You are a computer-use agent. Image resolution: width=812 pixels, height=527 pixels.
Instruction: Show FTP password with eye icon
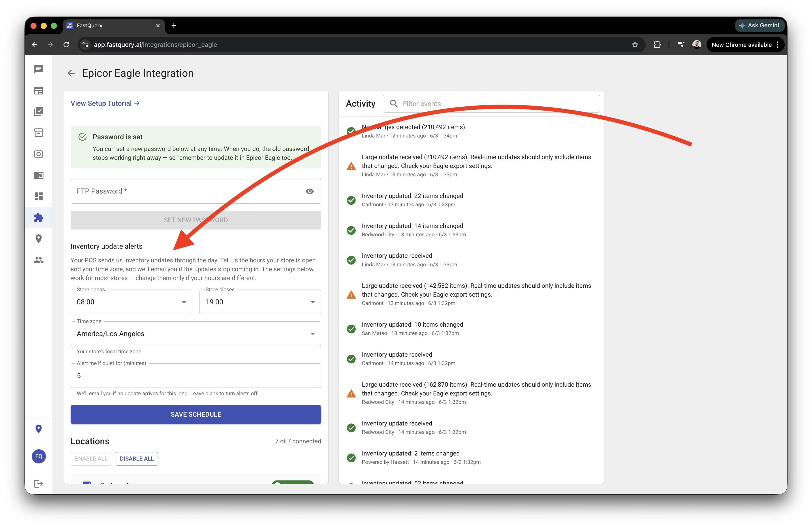(309, 192)
